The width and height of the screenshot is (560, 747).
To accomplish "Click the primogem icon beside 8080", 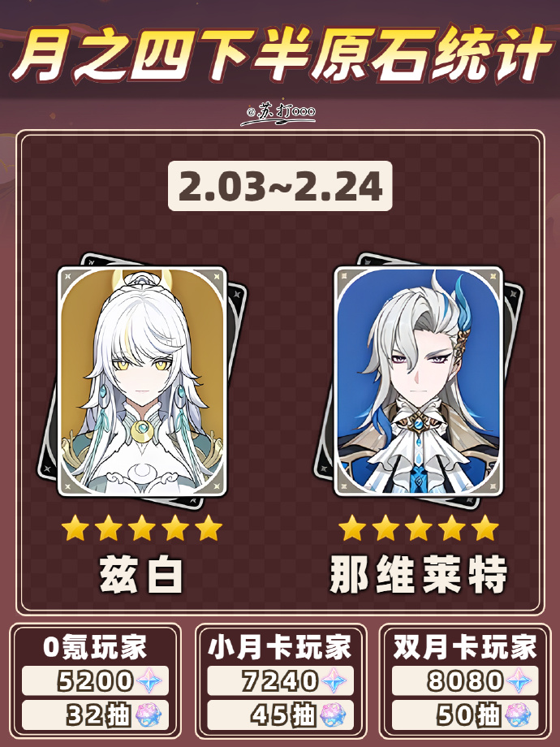I will (519, 680).
